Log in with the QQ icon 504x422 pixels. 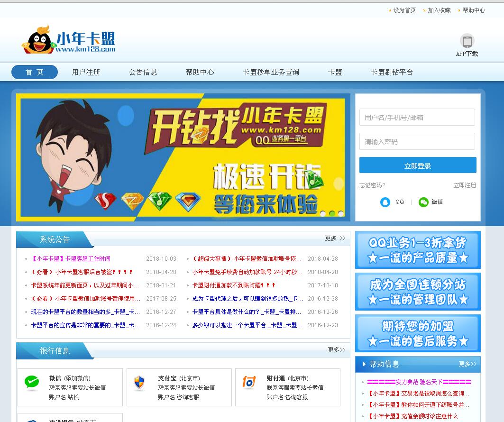[385, 202]
